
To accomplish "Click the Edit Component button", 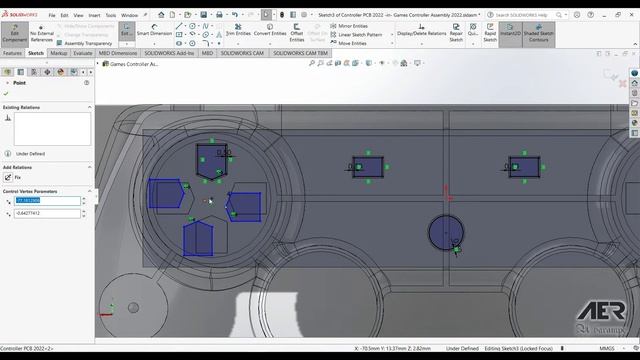I will (14, 34).
